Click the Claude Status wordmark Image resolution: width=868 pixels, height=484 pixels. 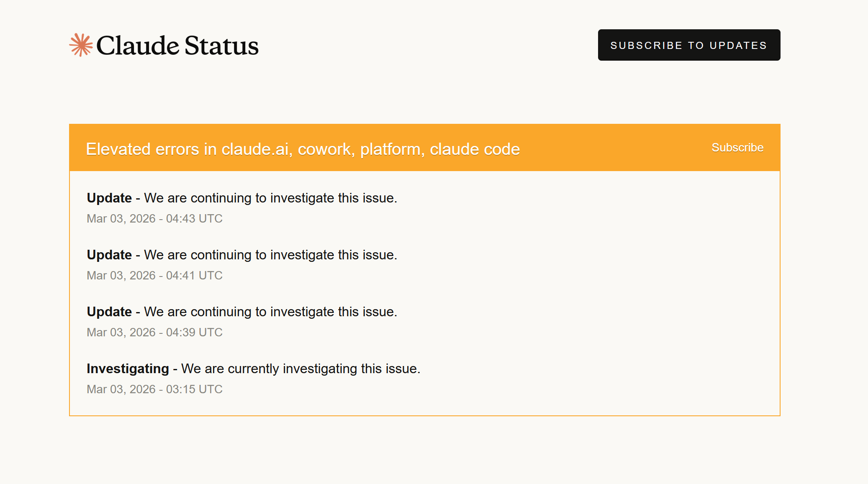point(177,46)
